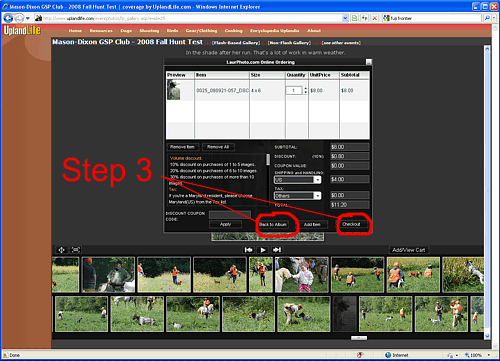Open the Cooking menu item
The image size is (500, 361).
pyautogui.click(x=233, y=31)
